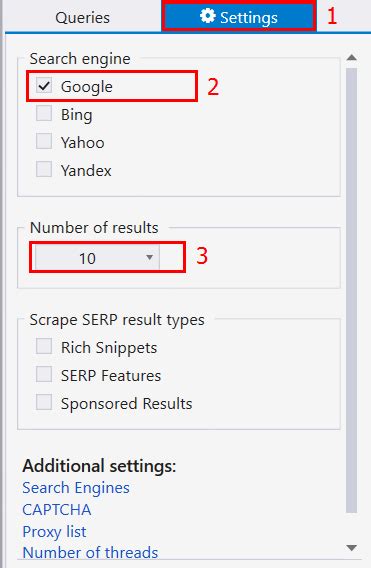Enable the Bing search engine checkbox
371x568 pixels.
pos(44,113)
